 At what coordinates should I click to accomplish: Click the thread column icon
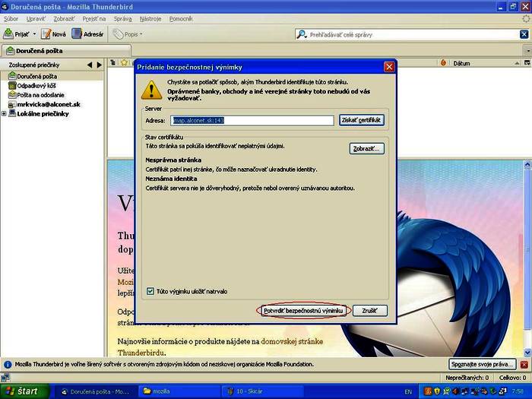[x=113, y=63]
